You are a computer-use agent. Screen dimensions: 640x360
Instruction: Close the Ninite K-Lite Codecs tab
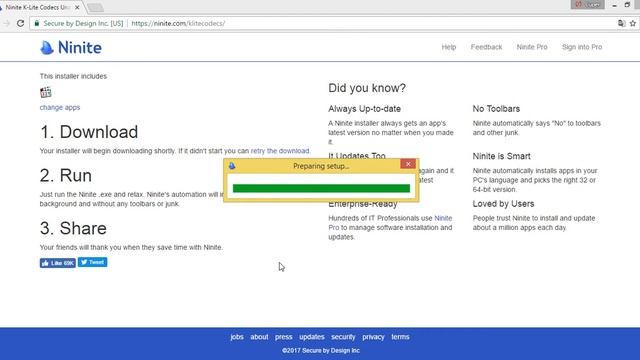(x=77, y=7)
